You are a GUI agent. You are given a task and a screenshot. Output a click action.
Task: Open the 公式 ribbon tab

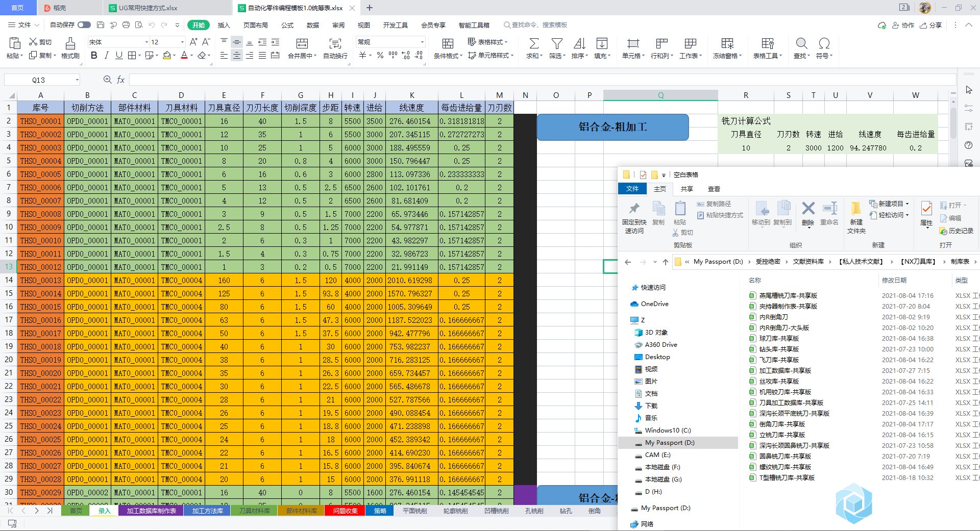coord(287,25)
